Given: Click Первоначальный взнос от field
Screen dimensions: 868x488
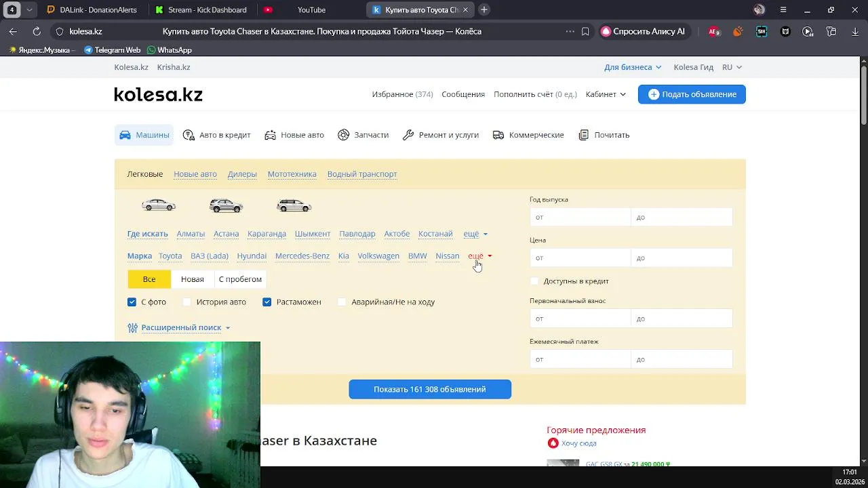Looking at the screenshot, I should (580, 319).
